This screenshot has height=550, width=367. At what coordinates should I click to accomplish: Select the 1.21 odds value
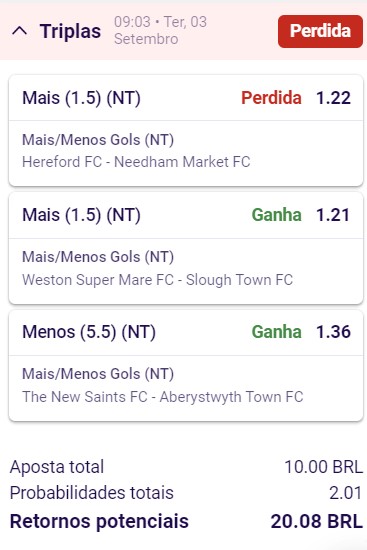333,215
